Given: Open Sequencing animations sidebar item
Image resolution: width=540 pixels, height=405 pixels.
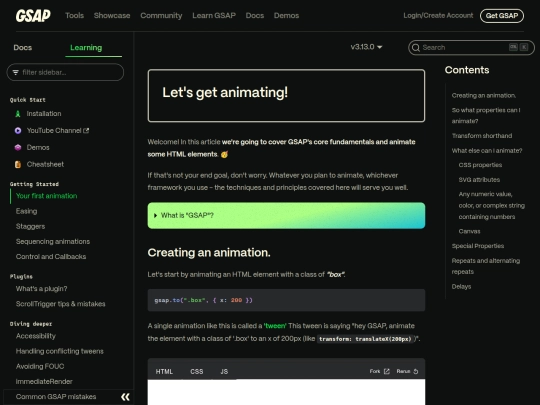Looking at the screenshot, I should tap(53, 241).
